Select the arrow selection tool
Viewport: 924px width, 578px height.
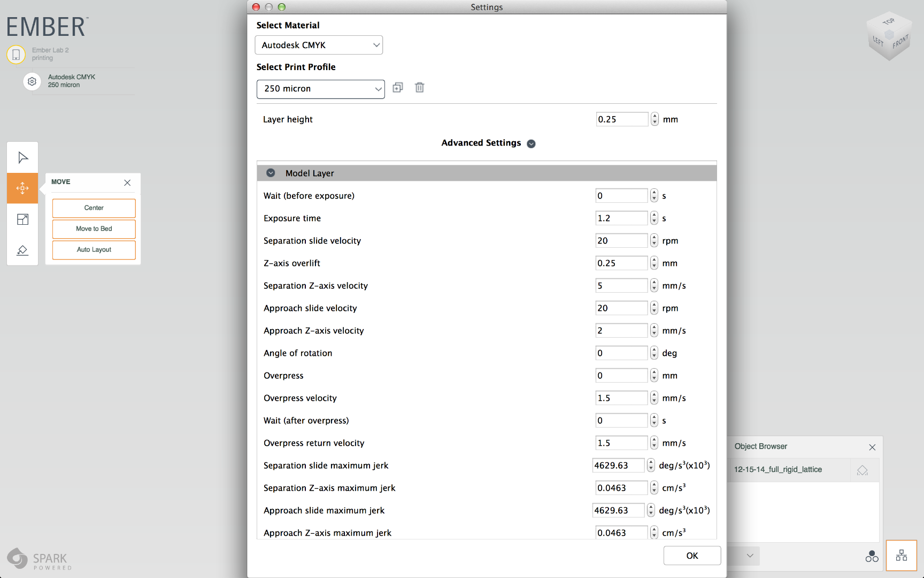(22, 157)
